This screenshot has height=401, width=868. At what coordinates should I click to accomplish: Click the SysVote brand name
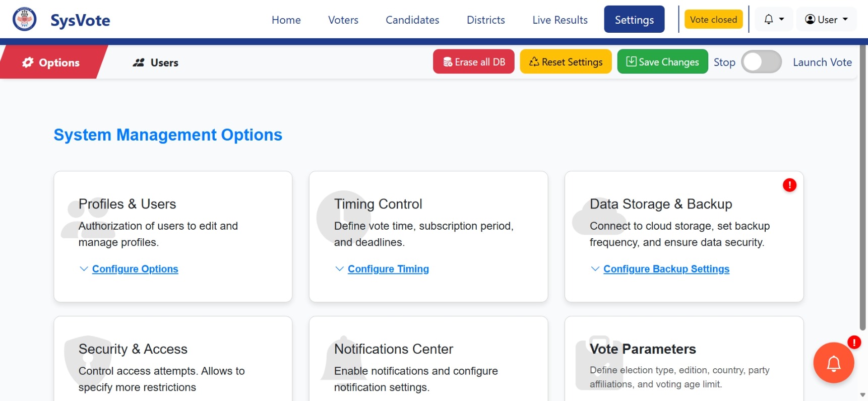[80, 20]
